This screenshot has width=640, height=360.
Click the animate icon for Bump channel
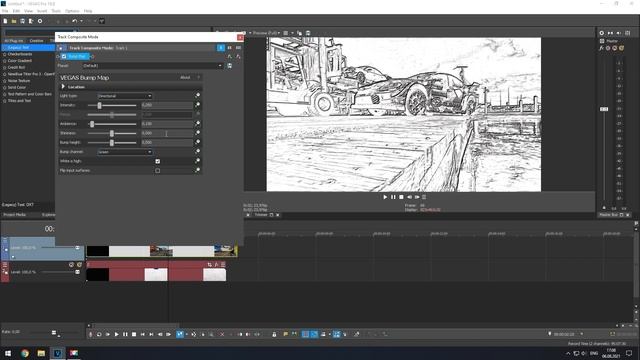[x=198, y=151]
